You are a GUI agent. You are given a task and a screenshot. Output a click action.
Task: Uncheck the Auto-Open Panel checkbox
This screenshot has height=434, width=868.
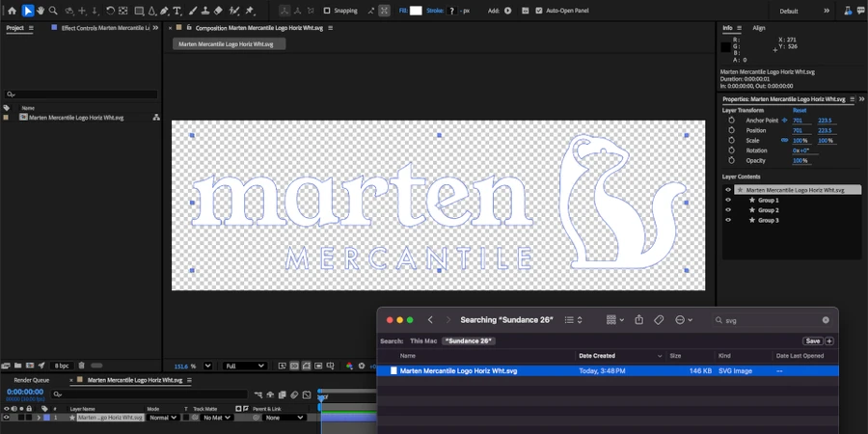[538, 11]
